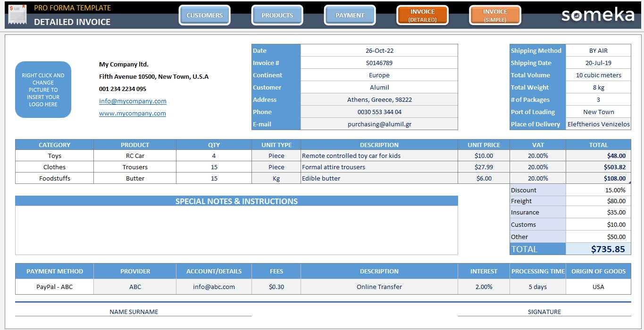
Task: Click description Remote controlled toy car for kids
Action: coord(379,156)
